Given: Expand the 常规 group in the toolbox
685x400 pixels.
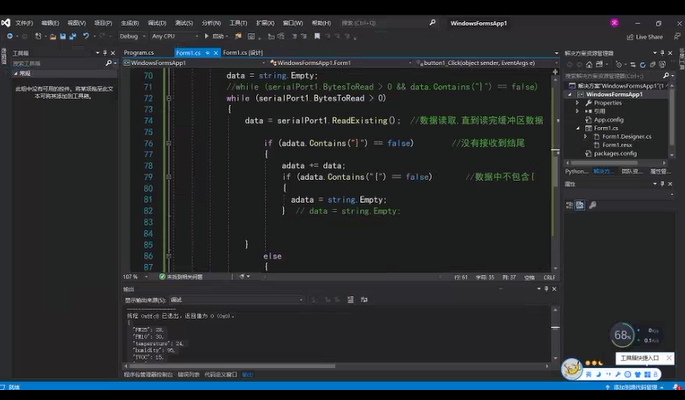Looking at the screenshot, I should (16, 74).
